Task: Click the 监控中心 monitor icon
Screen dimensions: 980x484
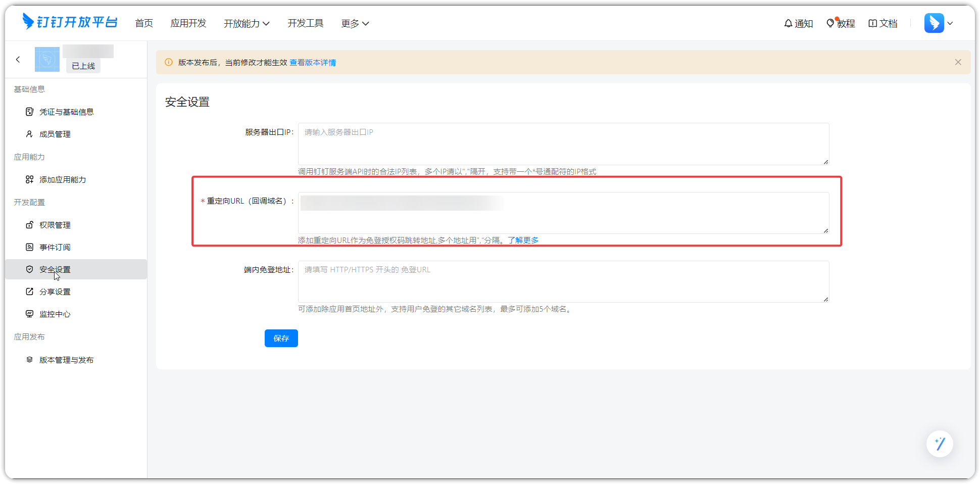Action: point(29,314)
